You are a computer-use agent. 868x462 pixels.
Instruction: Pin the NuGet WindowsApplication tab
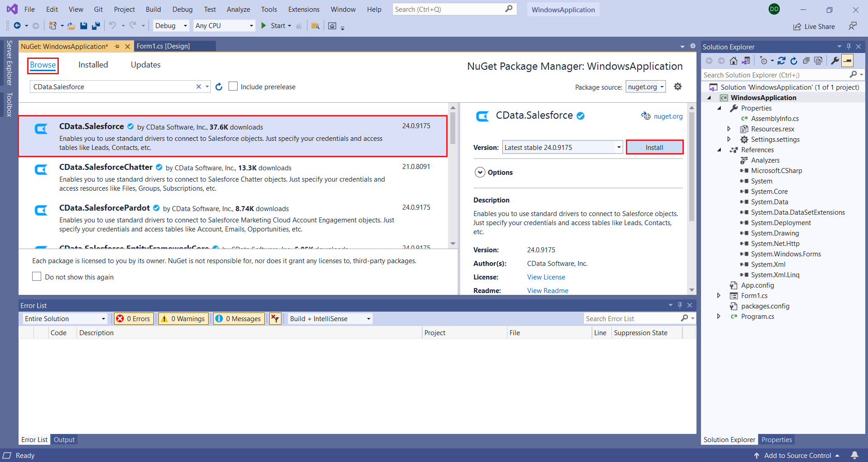click(x=117, y=46)
